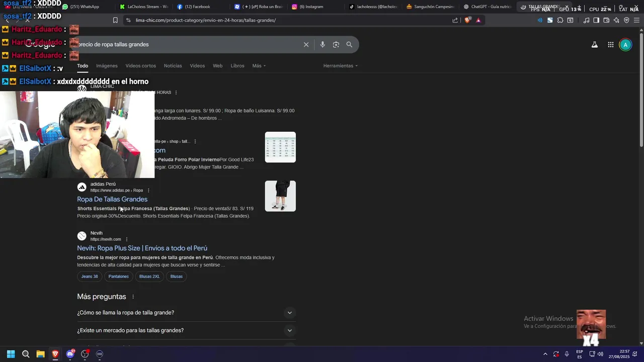Viewport: 644px width, 362px height.
Task: Open Windows Start menu
Action: [x=11, y=354]
